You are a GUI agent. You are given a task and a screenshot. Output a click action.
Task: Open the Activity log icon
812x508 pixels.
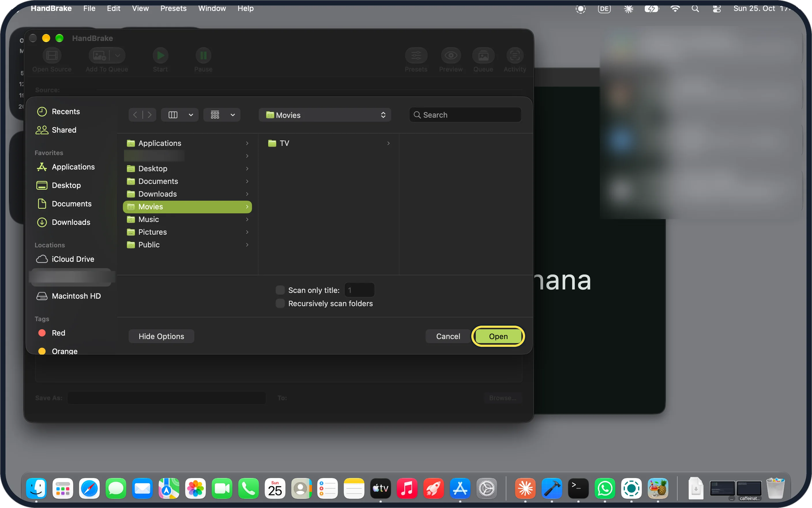tap(515, 55)
